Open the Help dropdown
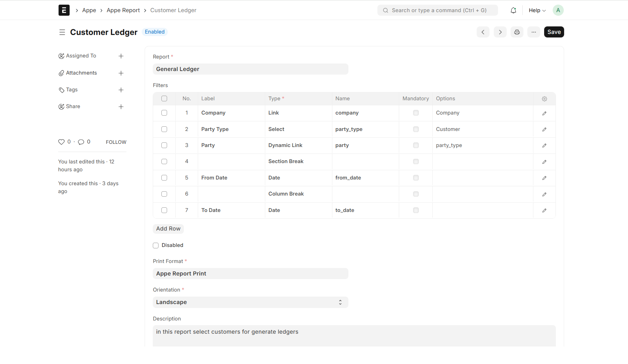Viewport: 628px width, 364px height. (x=537, y=10)
